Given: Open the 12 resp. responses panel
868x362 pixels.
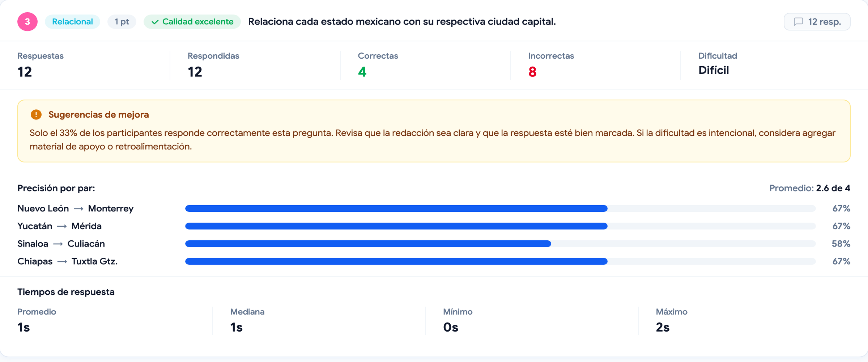Looking at the screenshot, I should pyautogui.click(x=817, y=21).
